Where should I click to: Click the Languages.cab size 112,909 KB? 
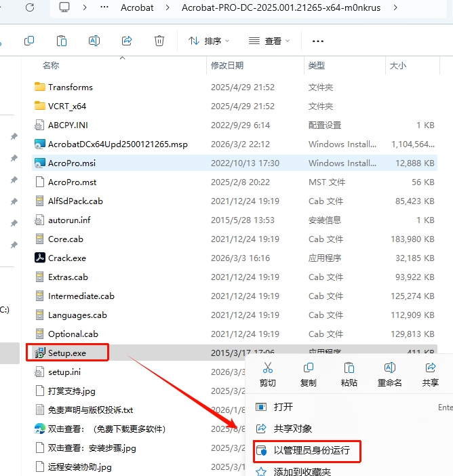pyautogui.click(x=412, y=315)
